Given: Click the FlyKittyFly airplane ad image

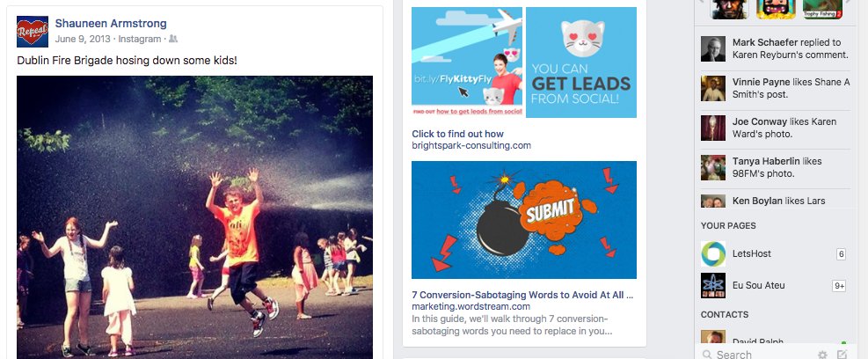Looking at the screenshot, I should [467, 62].
